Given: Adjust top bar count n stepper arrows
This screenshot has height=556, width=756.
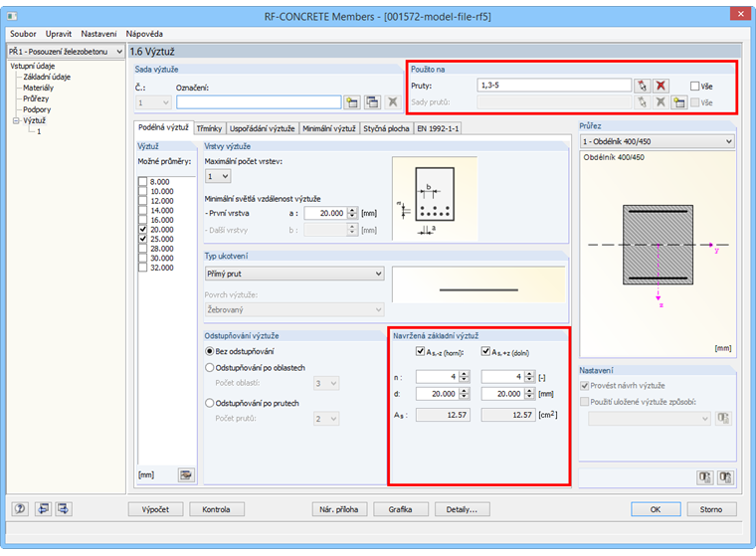Looking at the screenshot, I should [465, 377].
